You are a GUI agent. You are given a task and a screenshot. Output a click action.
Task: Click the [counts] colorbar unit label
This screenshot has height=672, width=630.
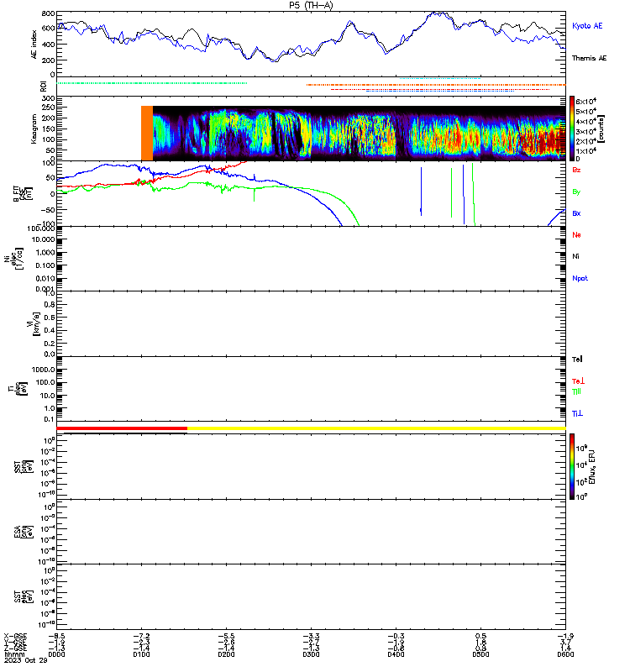click(601, 129)
